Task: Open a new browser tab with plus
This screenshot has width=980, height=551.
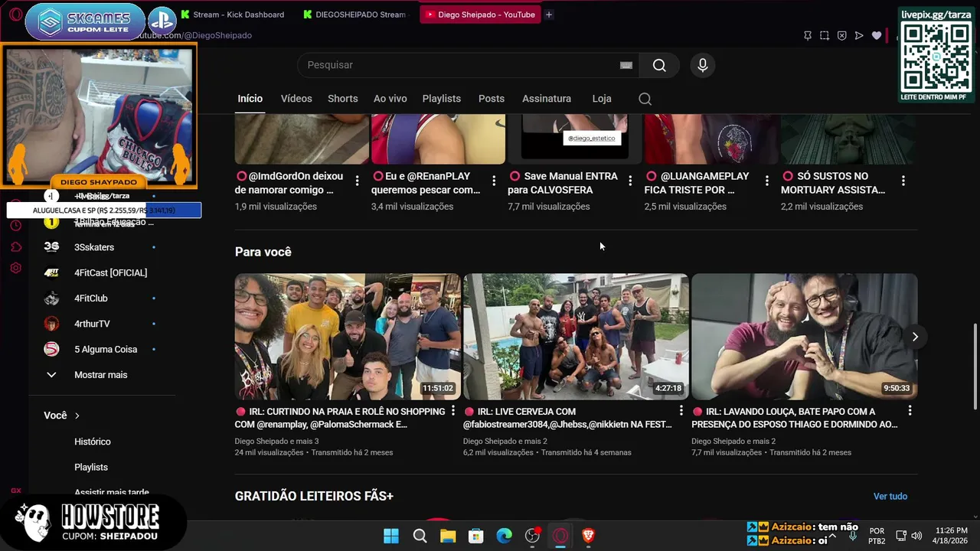Action: pyautogui.click(x=549, y=15)
